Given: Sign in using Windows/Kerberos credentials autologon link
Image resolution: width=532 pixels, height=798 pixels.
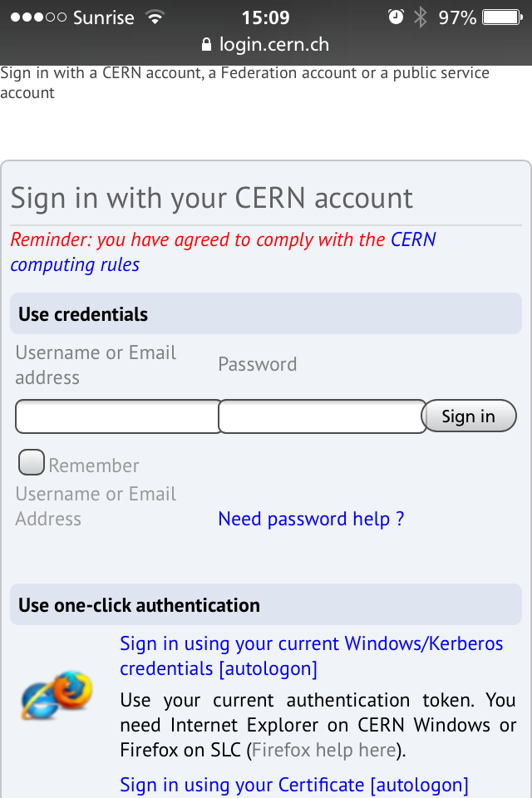Looking at the screenshot, I should 311,656.
